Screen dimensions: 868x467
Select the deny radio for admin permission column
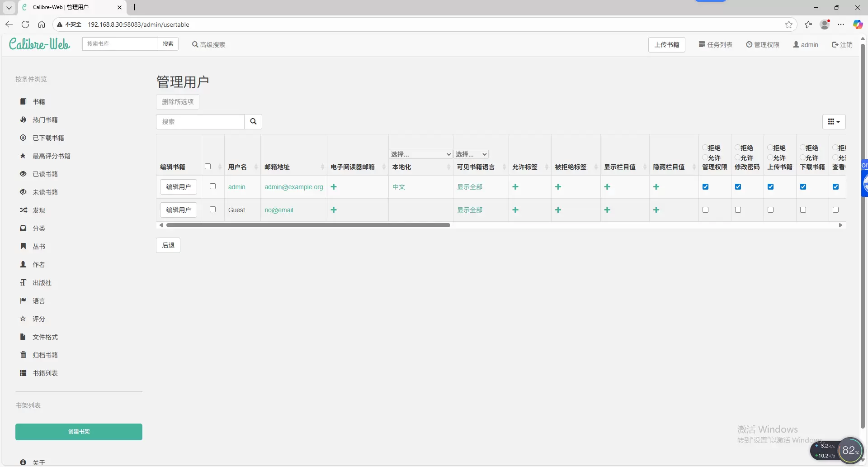point(705,148)
